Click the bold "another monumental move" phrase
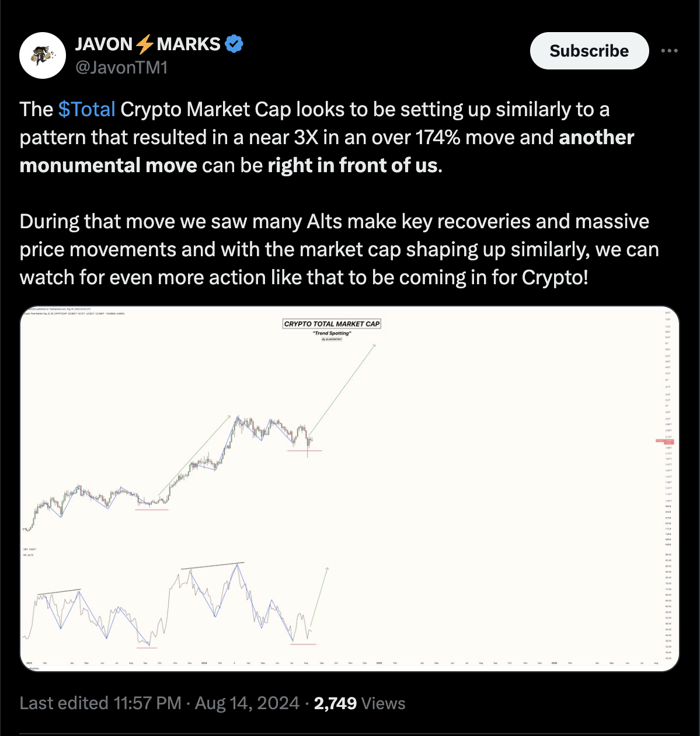This screenshot has width=700, height=736. [x=595, y=137]
